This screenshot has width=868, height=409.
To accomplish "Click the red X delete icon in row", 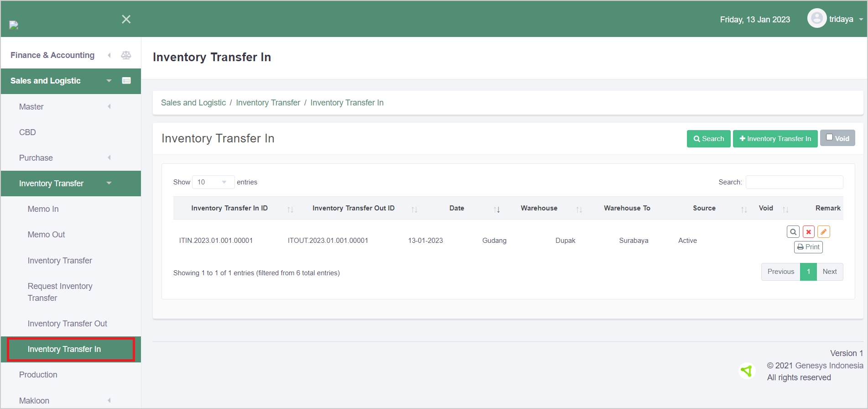I will tap(808, 232).
